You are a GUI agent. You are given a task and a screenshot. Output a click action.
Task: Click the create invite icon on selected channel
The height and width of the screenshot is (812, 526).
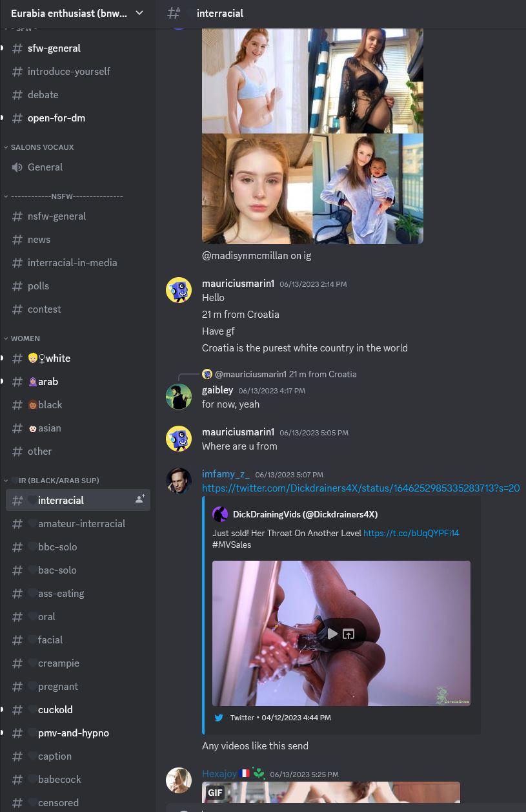pos(139,499)
